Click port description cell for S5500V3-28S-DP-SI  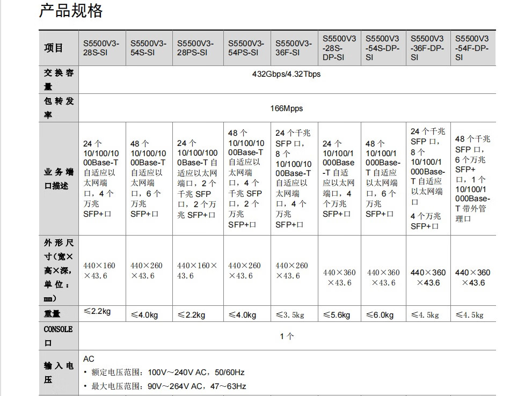coord(339,179)
